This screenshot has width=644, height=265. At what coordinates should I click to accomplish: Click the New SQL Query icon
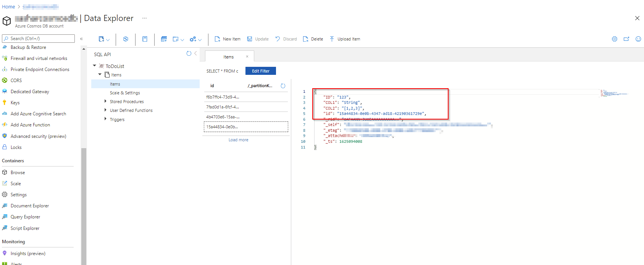[x=164, y=39]
